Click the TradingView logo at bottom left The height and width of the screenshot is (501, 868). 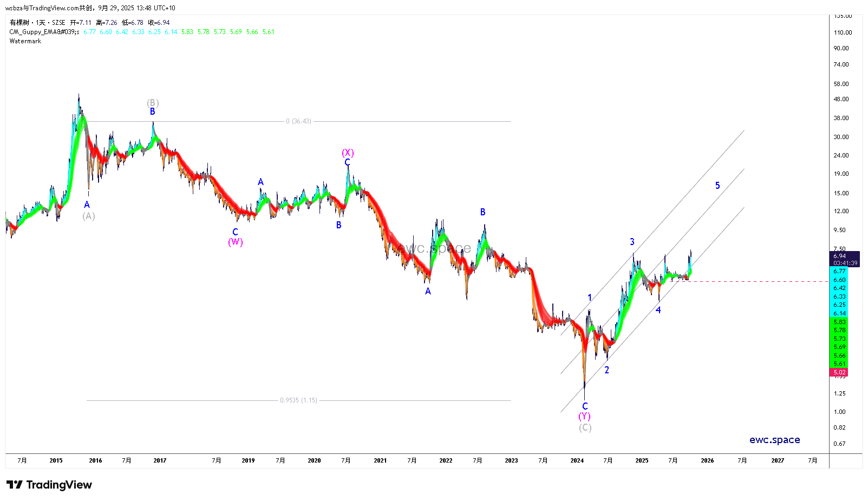pyautogui.click(x=49, y=485)
